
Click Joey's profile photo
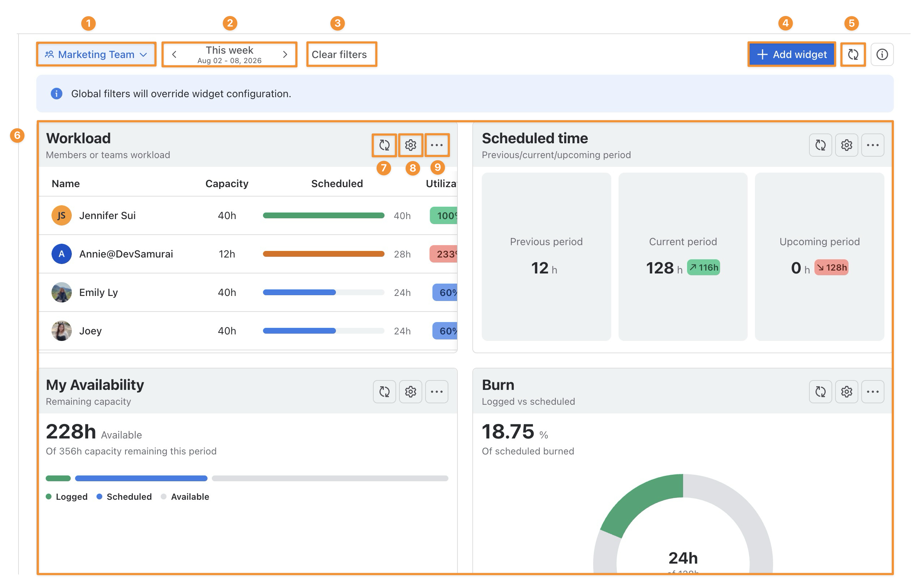[61, 331]
